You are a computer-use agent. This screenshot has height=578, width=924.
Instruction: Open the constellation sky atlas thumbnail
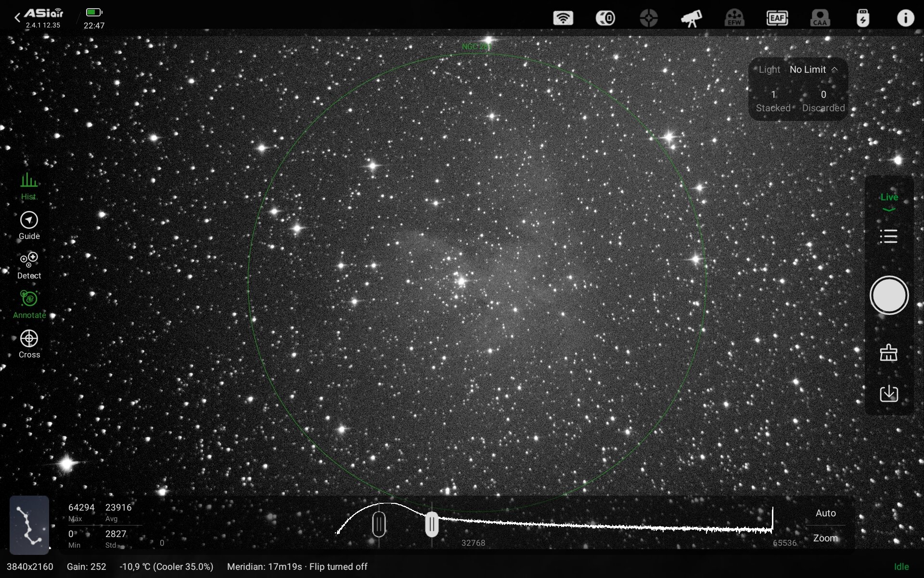(29, 525)
